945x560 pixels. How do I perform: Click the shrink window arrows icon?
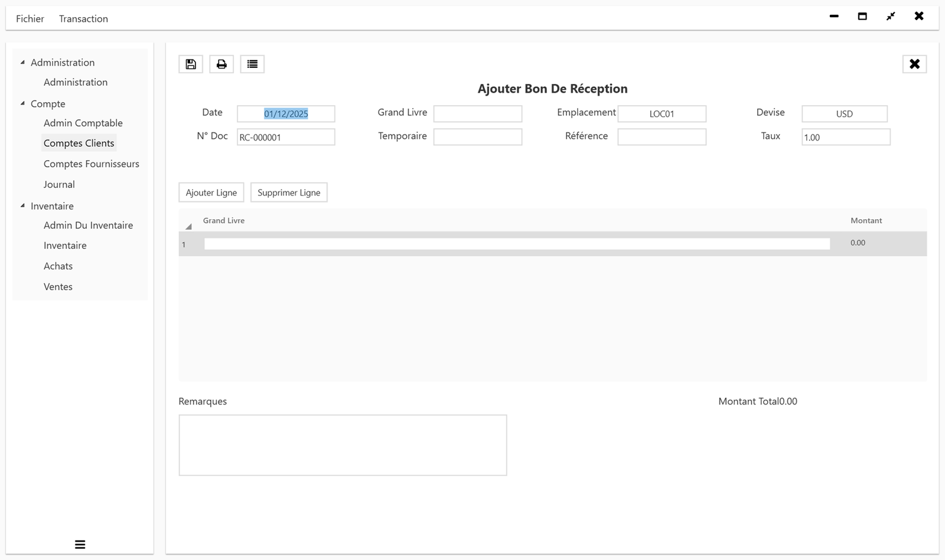(891, 17)
